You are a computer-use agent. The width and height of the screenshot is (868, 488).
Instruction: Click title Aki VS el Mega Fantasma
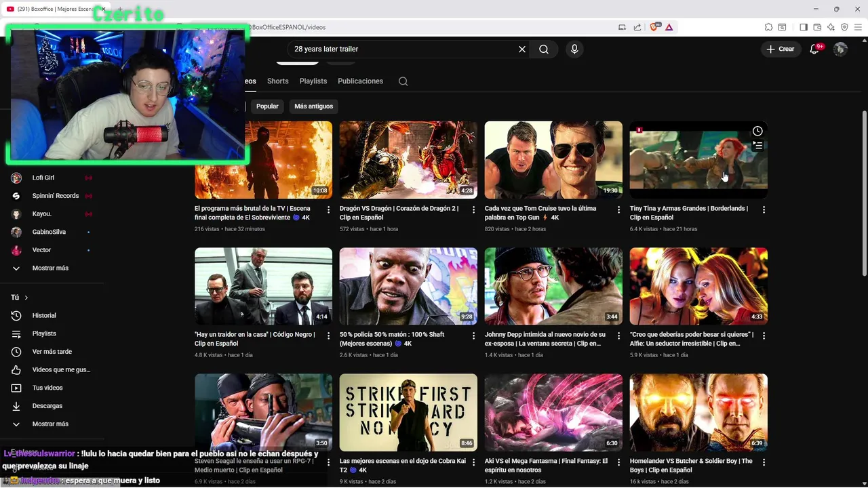pos(546,465)
